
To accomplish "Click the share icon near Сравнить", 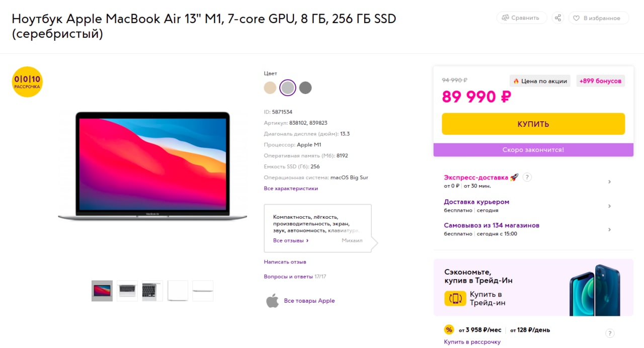I will pos(557,18).
